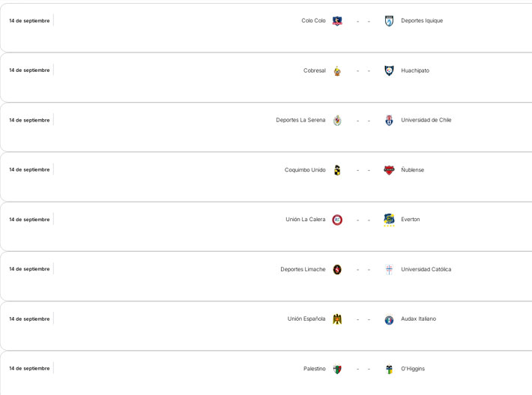Click the Colo Colo team crest
Image resolution: width=532 pixels, height=395 pixels.
point(337,21)
